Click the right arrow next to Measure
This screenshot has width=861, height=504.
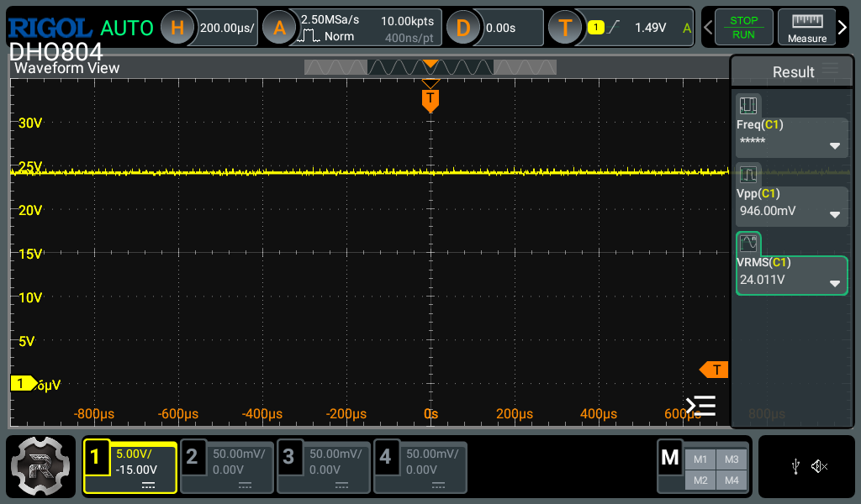(843, 28)
